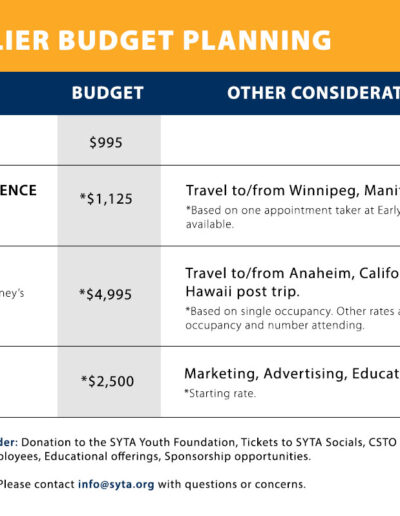The width and height of the screenshot is (400, 516).
Task: Click the questions or concerns text
Action: [x=245, y=484]
